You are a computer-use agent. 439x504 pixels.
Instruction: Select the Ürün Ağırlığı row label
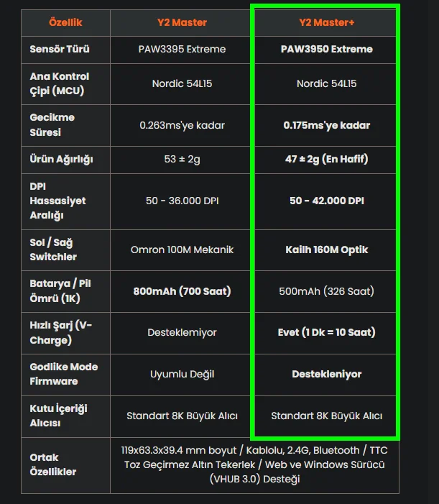coord(61,160)
